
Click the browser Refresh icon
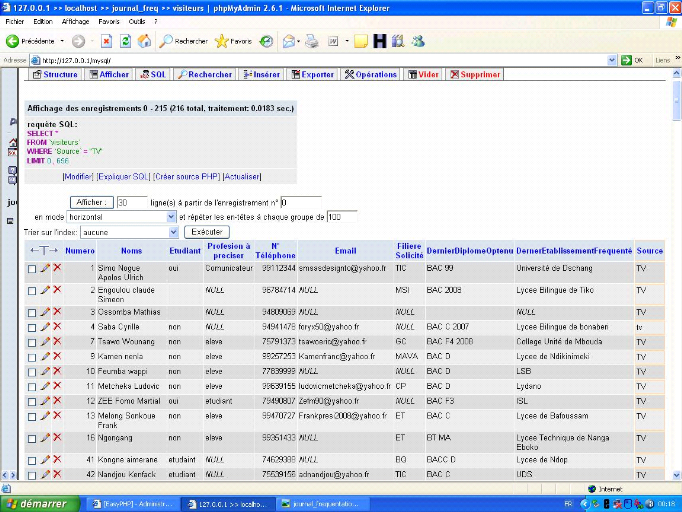[x=126, y=41]
